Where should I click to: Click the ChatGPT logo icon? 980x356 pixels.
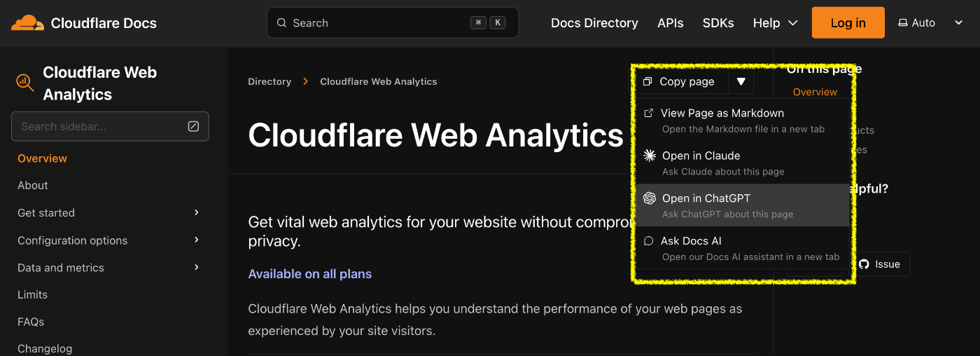coord(650,198)
